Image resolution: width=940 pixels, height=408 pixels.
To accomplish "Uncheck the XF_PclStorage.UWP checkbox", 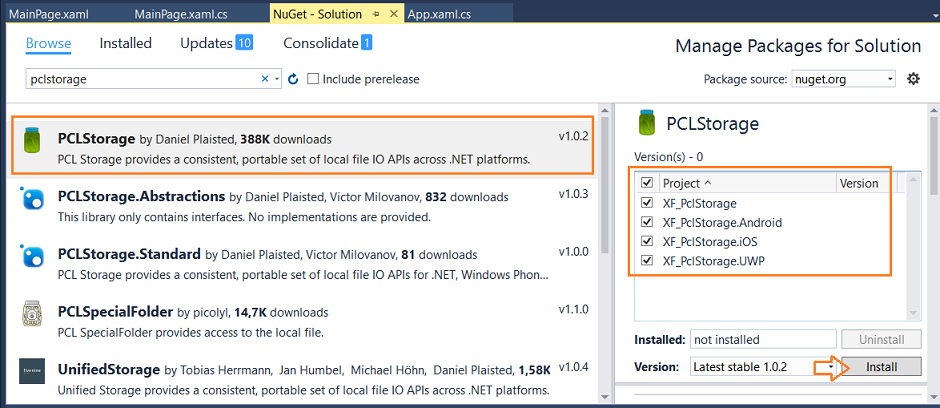I will (647, 261).
